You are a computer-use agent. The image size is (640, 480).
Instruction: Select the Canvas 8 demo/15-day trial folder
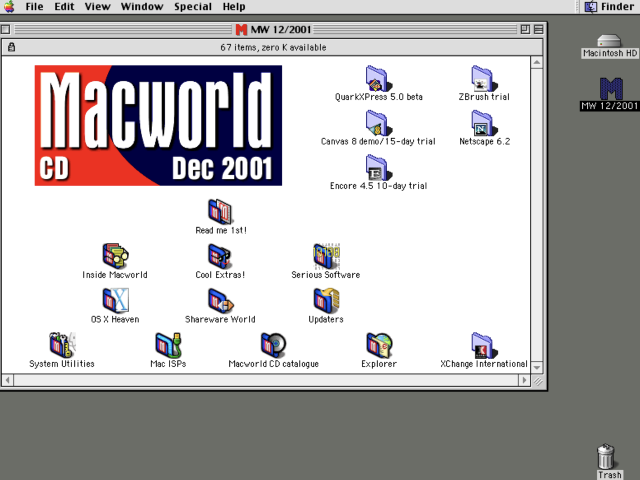point(379,123)
